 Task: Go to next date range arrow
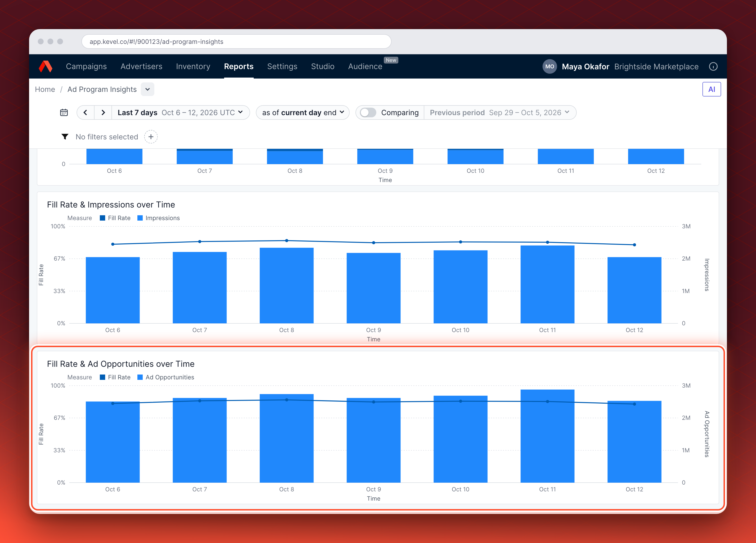tap(103, 113)
